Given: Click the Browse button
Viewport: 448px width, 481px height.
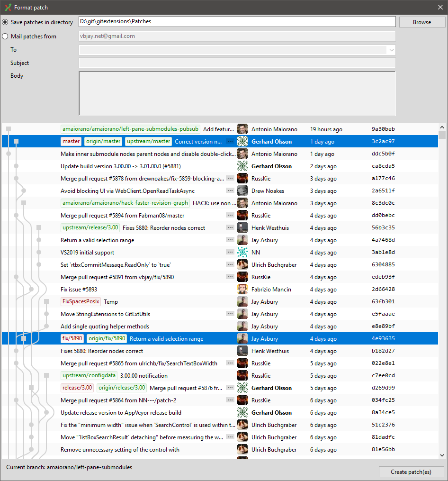Looking at the screenshot, I should click(422, 22).
